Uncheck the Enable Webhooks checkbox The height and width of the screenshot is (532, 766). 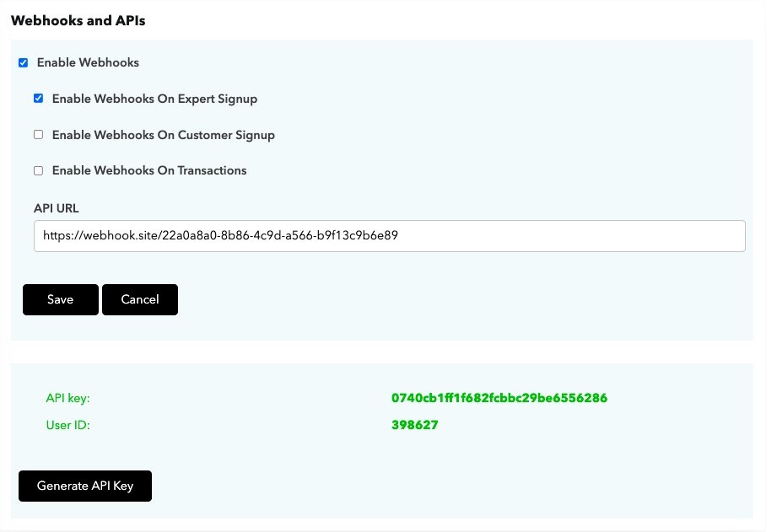[x=23, y=63]
